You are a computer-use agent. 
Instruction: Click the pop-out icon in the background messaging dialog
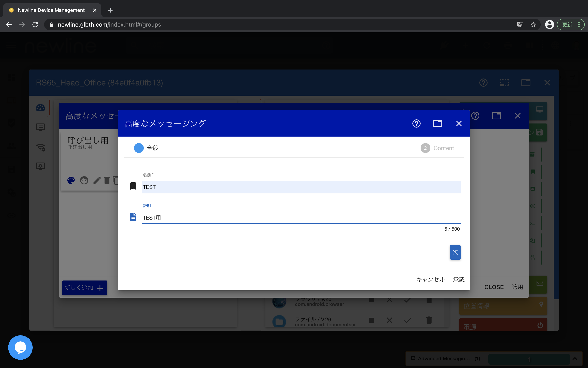point(496,116)
